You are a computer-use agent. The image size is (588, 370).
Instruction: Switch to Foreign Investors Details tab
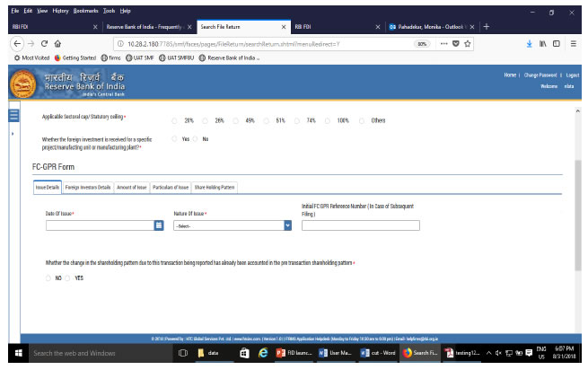tap(88, 187)
